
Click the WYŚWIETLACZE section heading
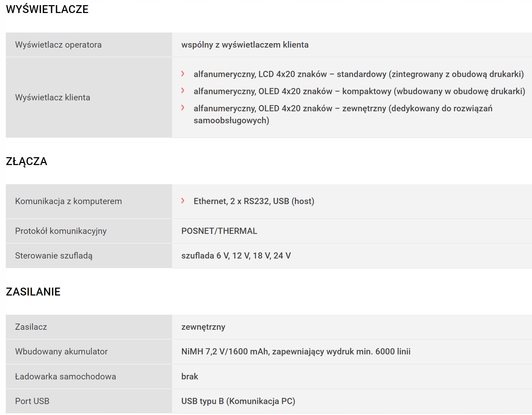[47, 9]
